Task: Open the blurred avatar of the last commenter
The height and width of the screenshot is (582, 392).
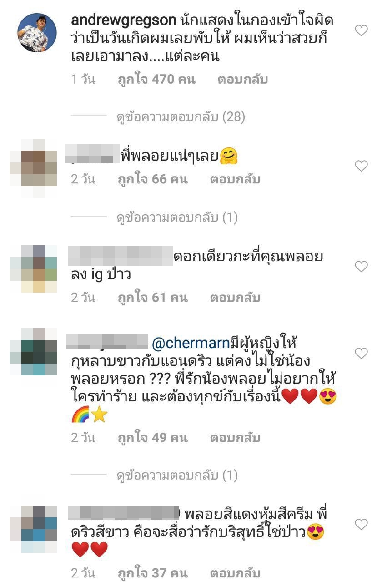Action: pyautogui.click(x=39, y=529)
